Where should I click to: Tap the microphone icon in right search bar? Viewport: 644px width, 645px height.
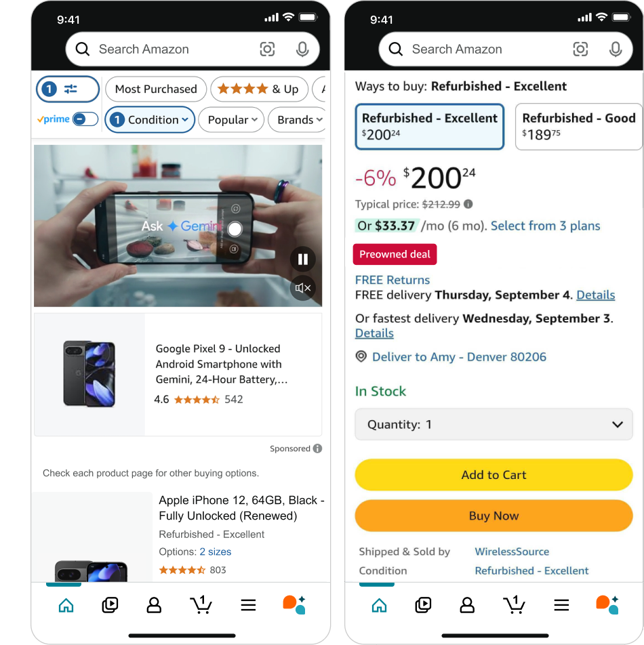click(x=616, y=49)
